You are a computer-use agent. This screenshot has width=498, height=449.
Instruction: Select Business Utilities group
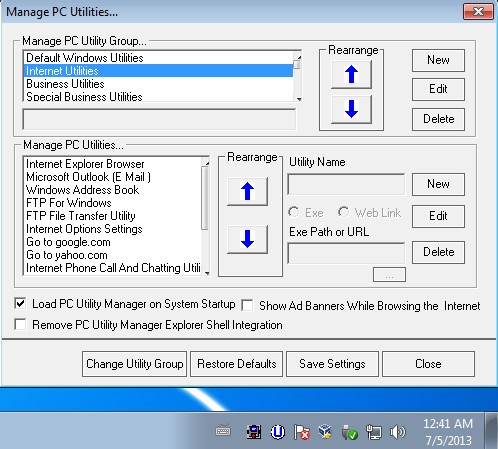[158, 84]
